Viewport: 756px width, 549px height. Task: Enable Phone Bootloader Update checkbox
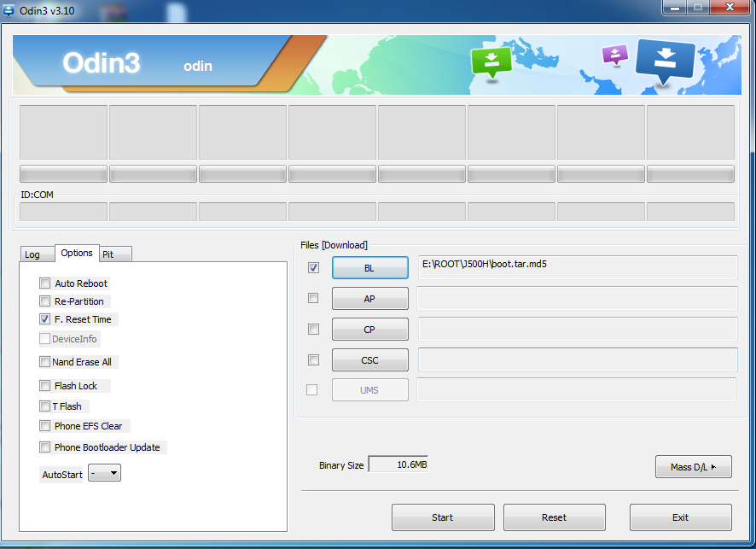[x=45, y=447]
